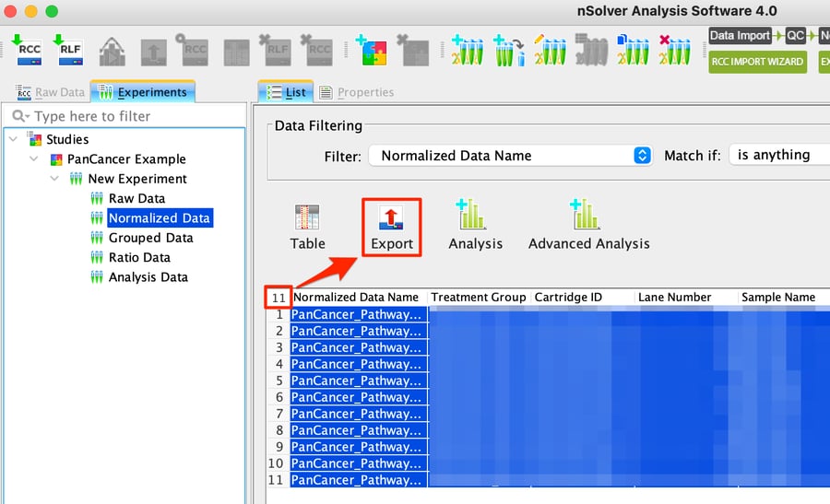This screenshot has width=830, height=504.
Task: Select row 6 PanCancer_Pathway entry
Action: (x=359, y=397)
